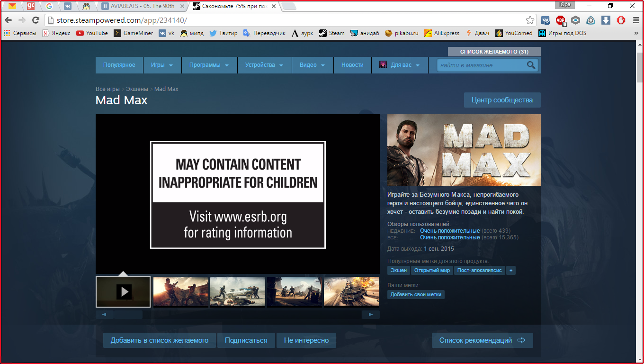
Task: Close the Steam store tab
Action: pyautogui.click(x=273, y=6)
